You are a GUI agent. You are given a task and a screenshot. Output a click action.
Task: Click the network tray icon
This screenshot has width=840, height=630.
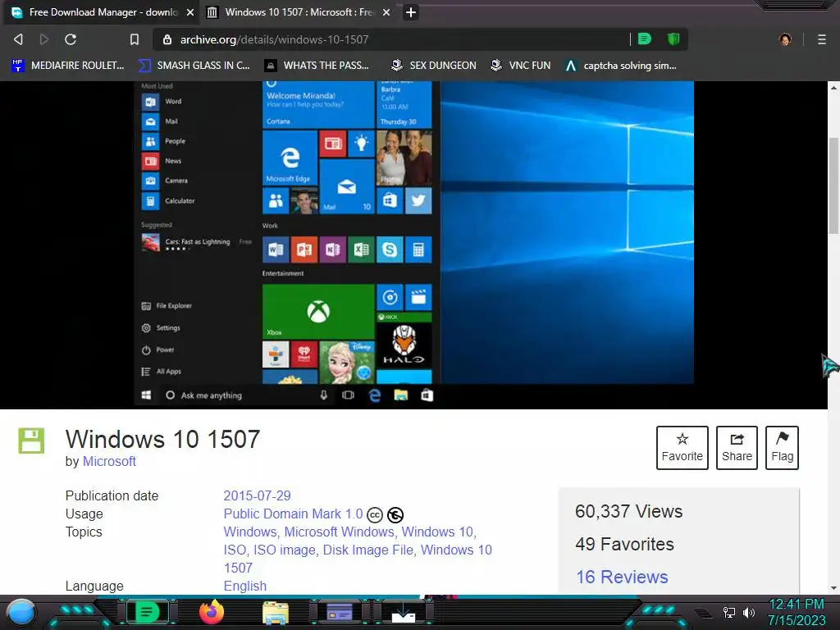729,612
